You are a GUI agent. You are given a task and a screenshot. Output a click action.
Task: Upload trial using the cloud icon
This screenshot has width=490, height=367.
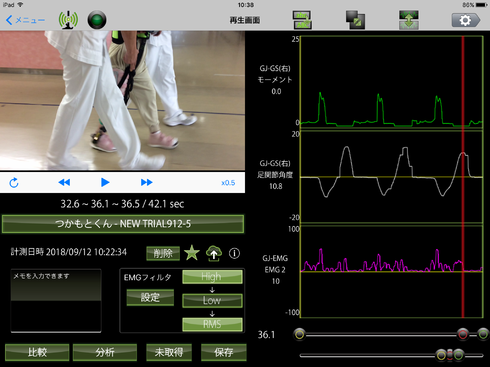(214, 253)
